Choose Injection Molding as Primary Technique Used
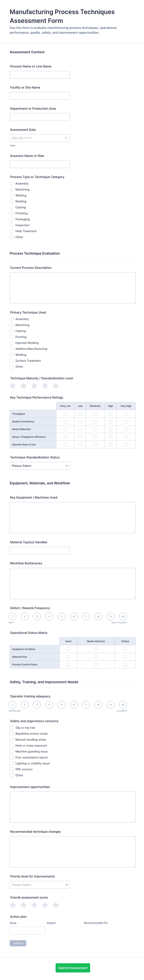This screenshot has height=980, width=144. 11,343
